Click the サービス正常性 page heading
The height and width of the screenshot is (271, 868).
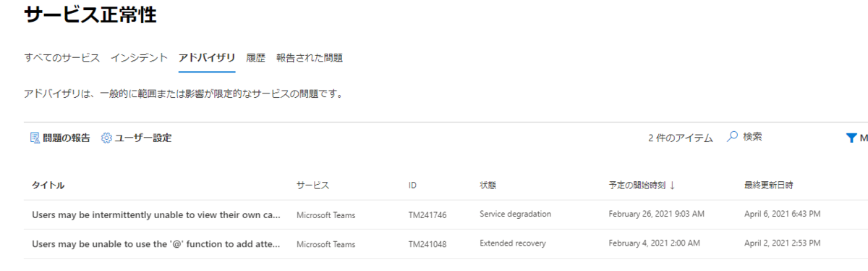point(90,14)
